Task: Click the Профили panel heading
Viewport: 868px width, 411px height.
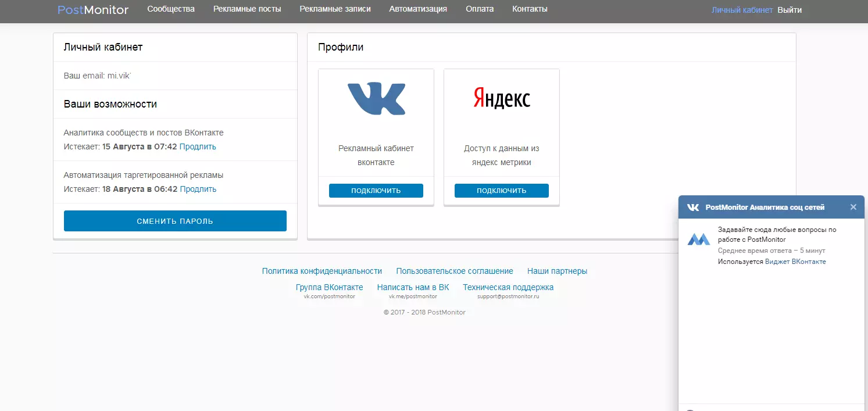Action: pyautogui.click(x=341, y=47)
